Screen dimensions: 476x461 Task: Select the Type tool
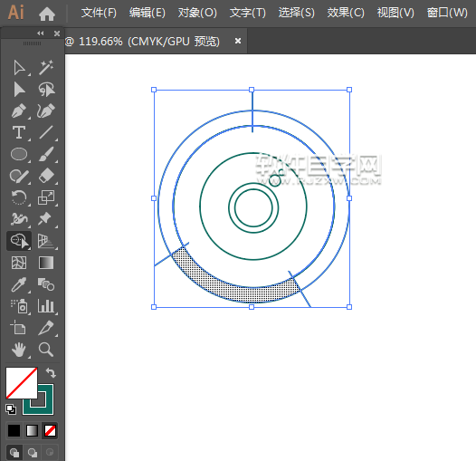tap(19, 133)
